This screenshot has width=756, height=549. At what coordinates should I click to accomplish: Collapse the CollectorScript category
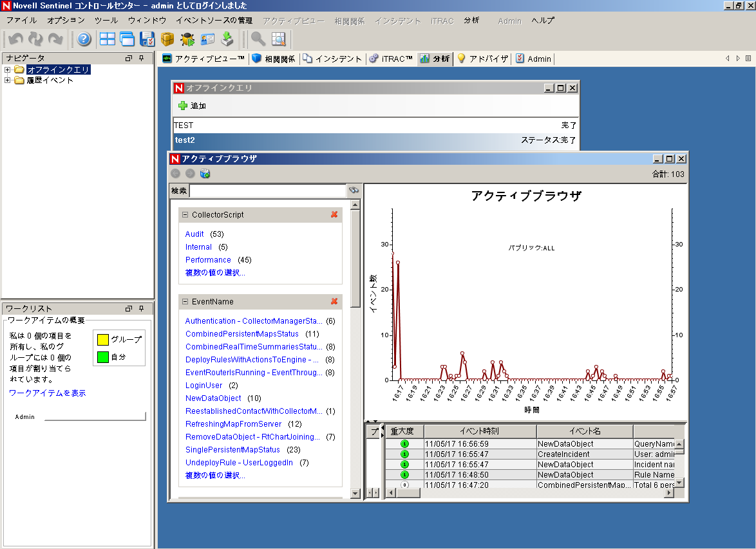185,215
